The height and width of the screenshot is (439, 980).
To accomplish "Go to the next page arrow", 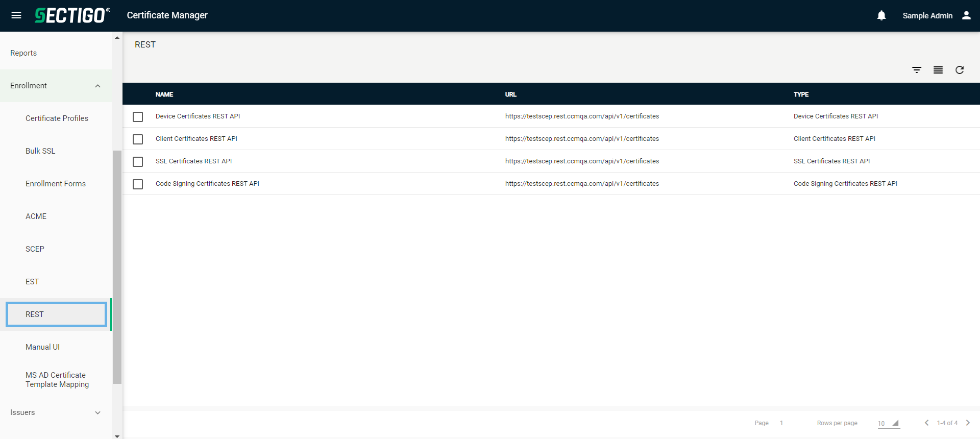I will click(968, 423).
